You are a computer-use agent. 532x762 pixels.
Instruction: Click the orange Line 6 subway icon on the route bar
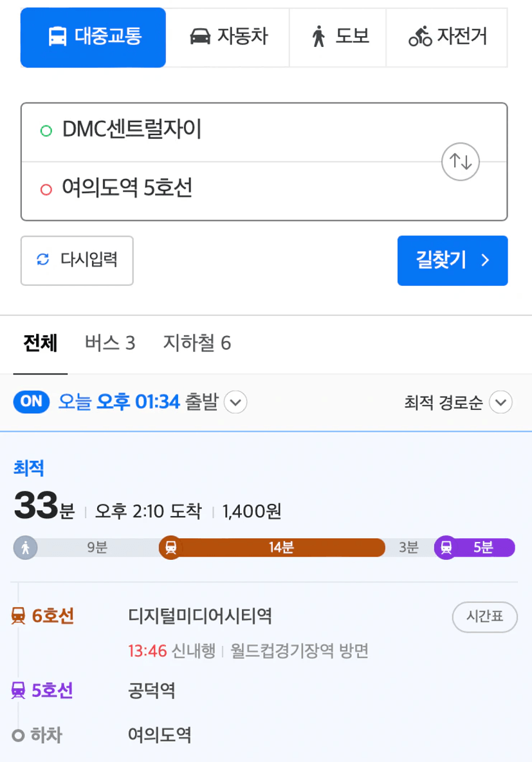click(170, 548)
